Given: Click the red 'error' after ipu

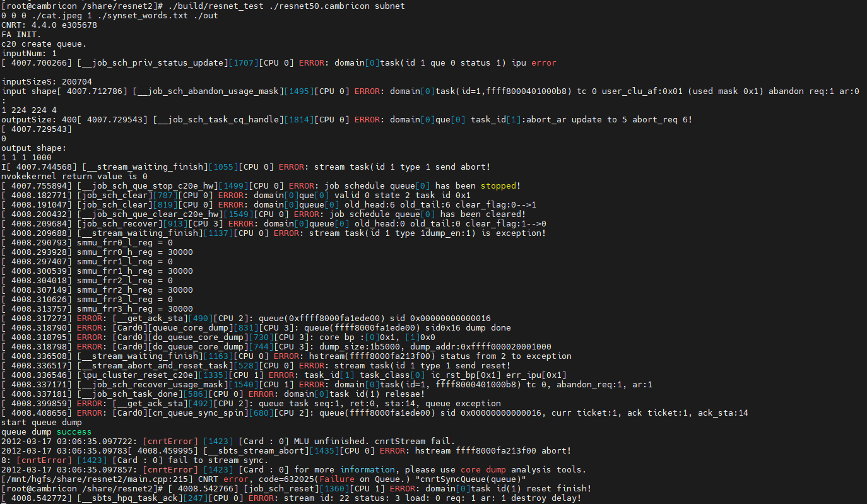Looking at the screenshot, I should click(x=543, y=62).
